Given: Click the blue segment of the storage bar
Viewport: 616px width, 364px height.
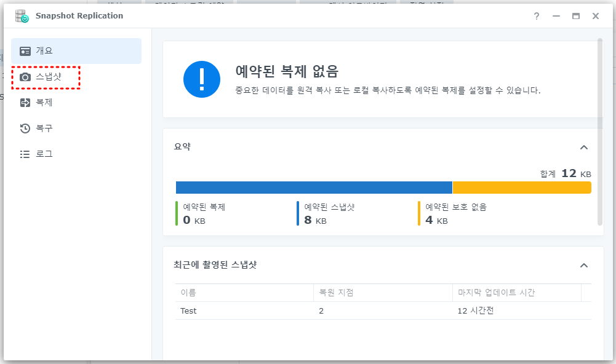Looking at the screenshot, I should pos(314,187).
